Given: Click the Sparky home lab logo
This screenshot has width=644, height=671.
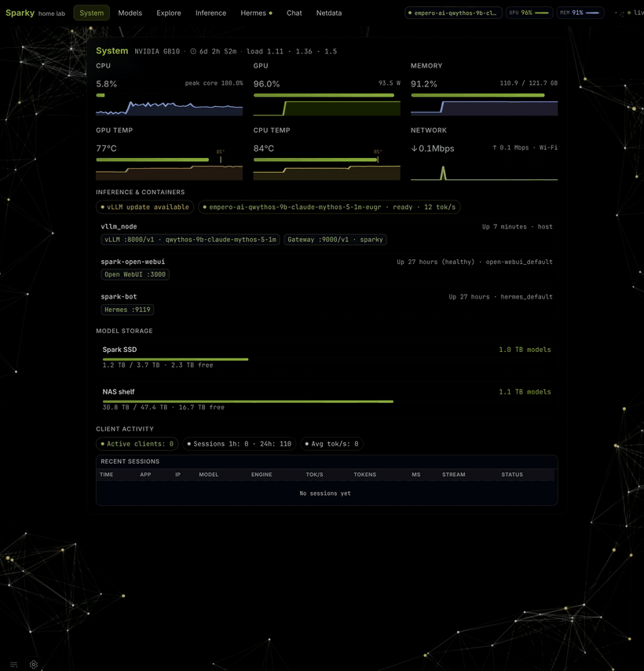Looking at the screenshot, I should (x=35, y=13).
